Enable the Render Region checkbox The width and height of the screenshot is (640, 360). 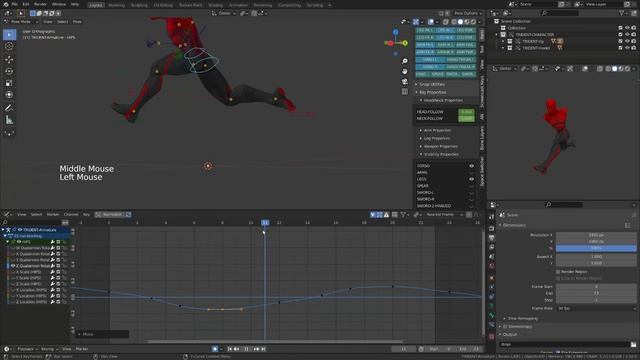(x=558, y=271)
